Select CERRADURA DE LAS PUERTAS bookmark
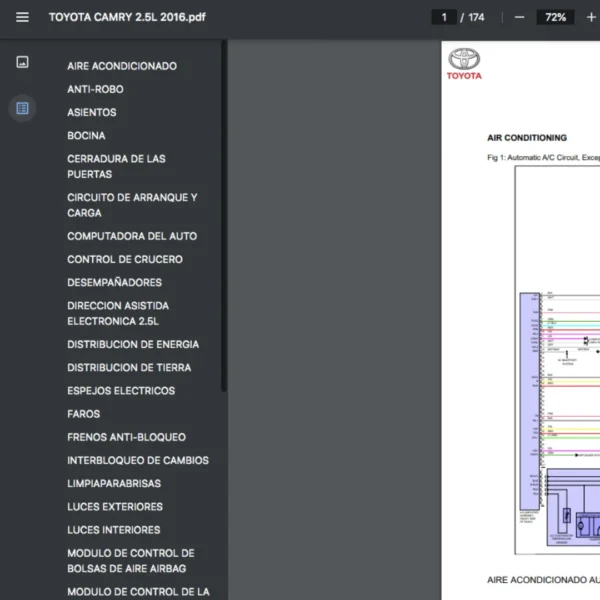Viewport: 600px width, 600px height. (x=116, y=166)
